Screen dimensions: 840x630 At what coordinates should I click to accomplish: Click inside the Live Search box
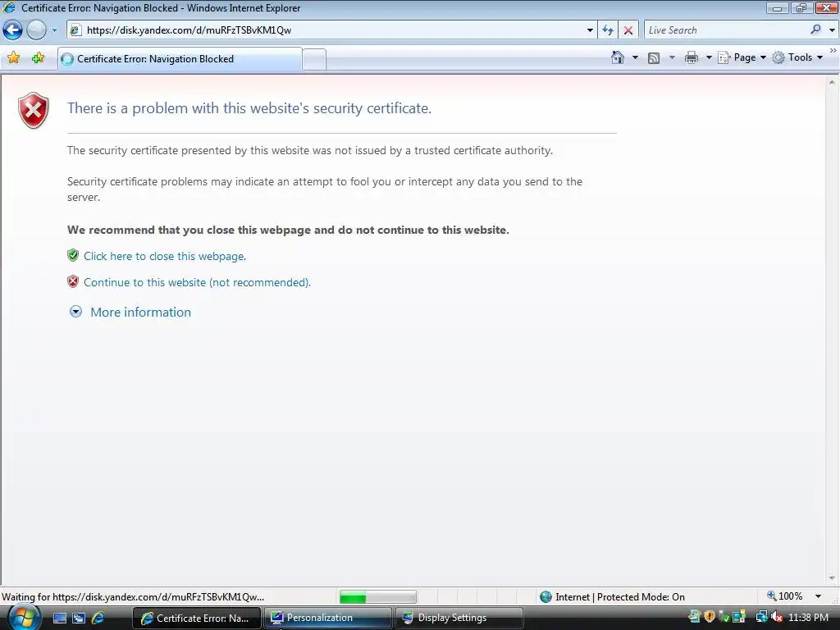coord(726,30)
